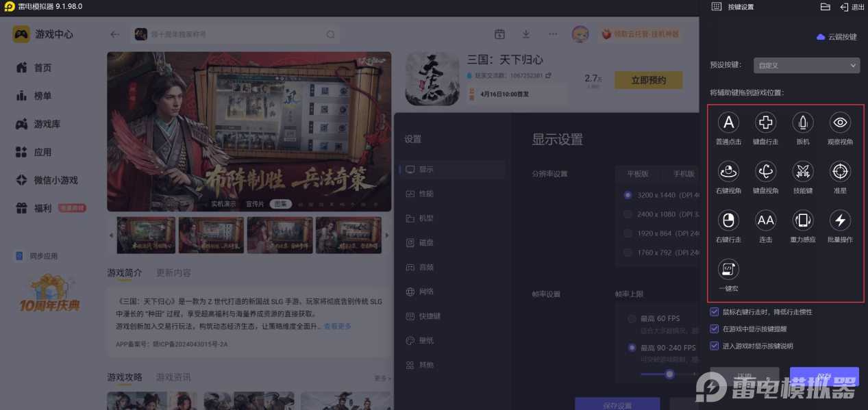Go back with the left arrow
The height and width of the screenshot is (410, 868).
point(115,34)
